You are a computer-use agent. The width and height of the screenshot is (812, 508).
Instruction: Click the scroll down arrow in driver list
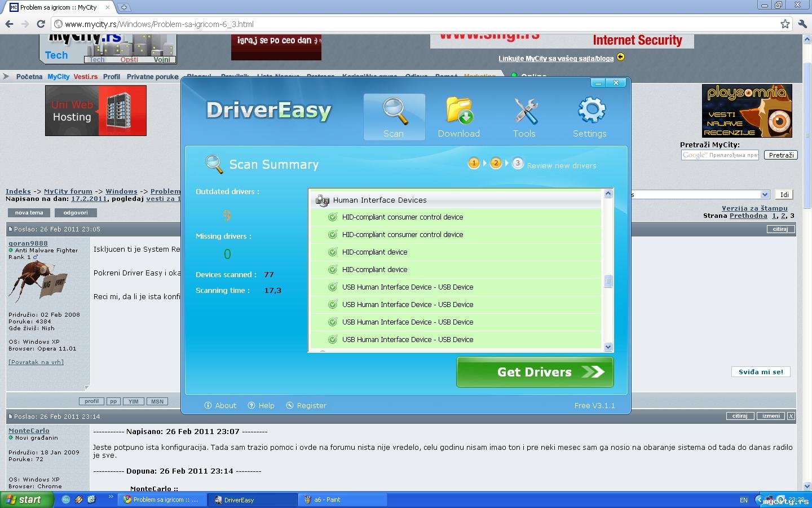point(608,347)
